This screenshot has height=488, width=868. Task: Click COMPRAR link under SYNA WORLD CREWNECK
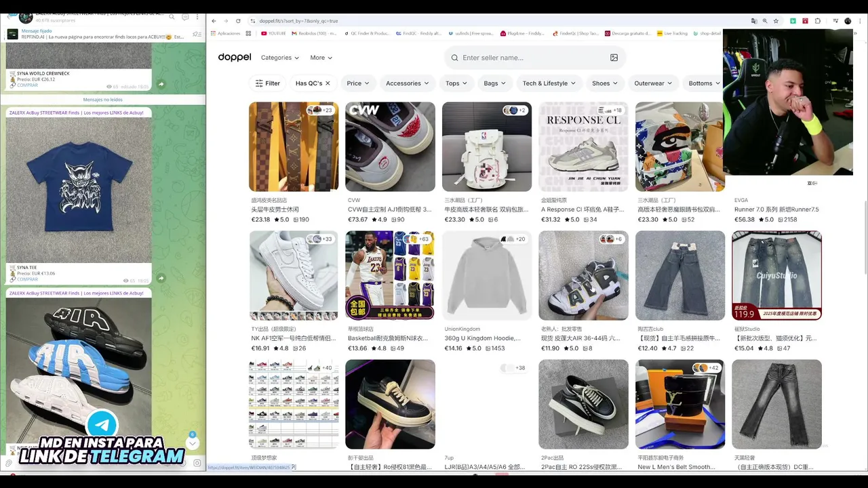(x=27, y=85)
